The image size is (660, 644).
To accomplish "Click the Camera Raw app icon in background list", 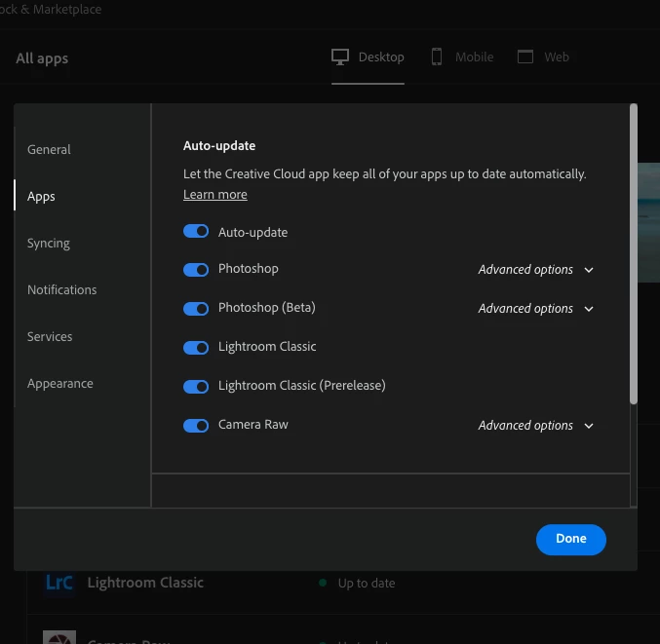I will pyautogui.click(x=59, y=637).
